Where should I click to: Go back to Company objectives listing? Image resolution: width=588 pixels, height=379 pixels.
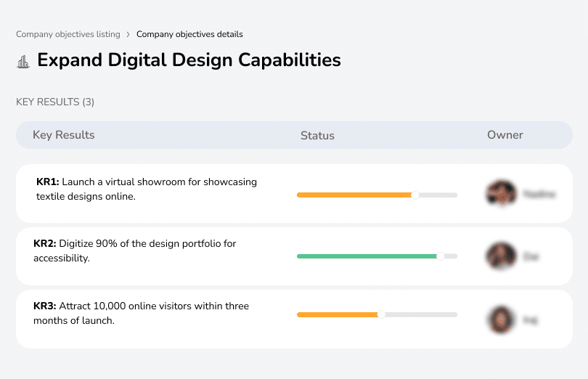pyautogui.click(x=68, y=34)
